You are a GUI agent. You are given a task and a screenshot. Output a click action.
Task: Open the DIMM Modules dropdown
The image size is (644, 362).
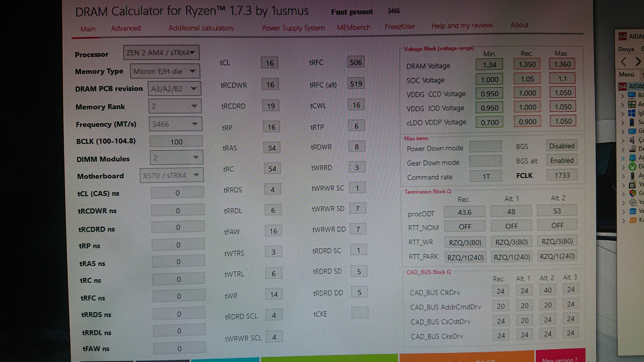[x=177, y=158]
